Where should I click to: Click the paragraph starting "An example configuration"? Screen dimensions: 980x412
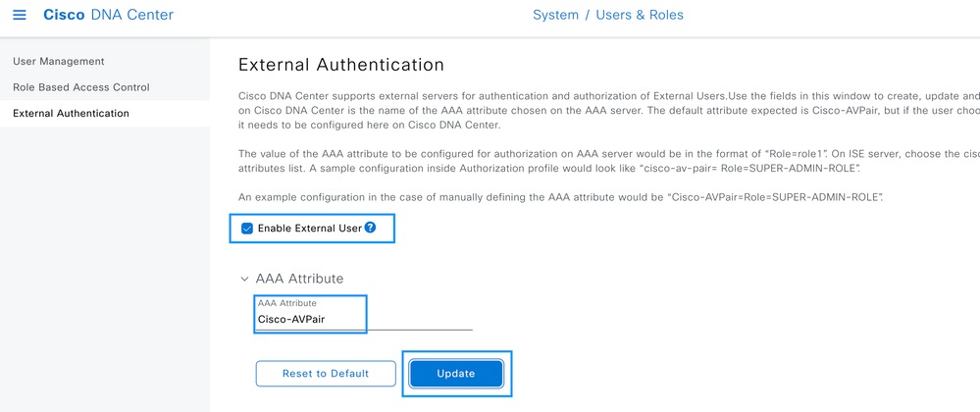click(x=561, y=197)
